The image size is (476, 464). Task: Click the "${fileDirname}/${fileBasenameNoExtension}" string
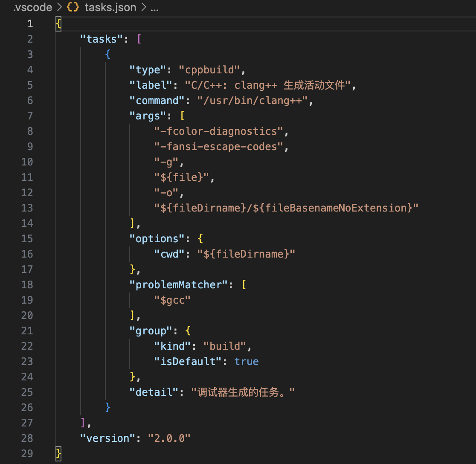tap(286, 208)
